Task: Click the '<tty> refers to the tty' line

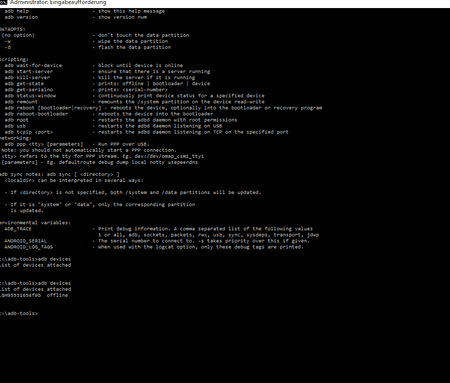Action: click(103, 156)
